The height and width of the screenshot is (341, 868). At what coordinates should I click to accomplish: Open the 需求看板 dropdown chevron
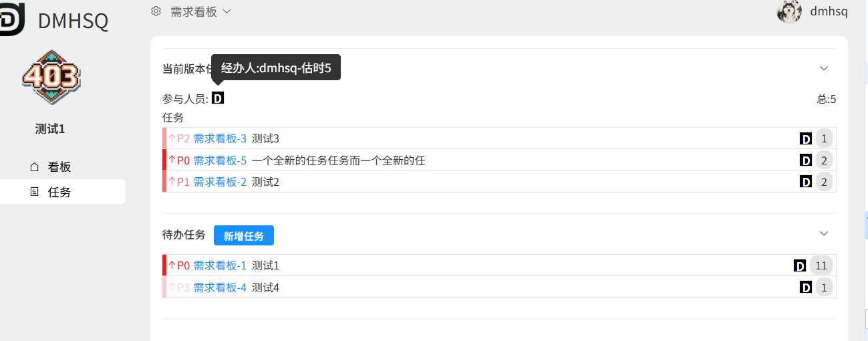227,11
